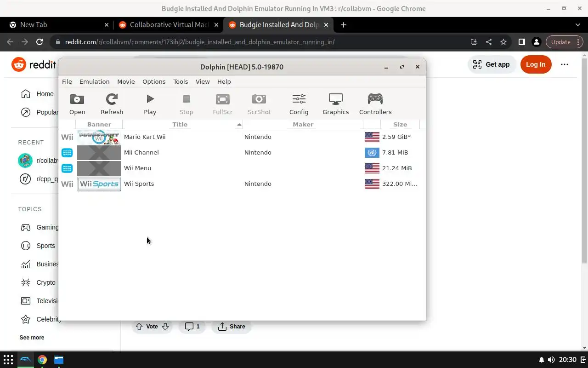588x368 pixels.
Task: Click the Reddit Get app button
Action: point(492,64)
